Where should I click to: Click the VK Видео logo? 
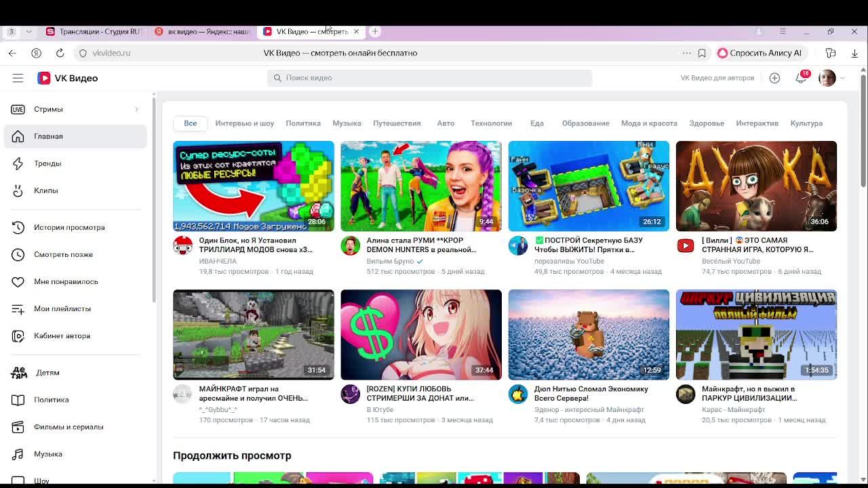68,78
